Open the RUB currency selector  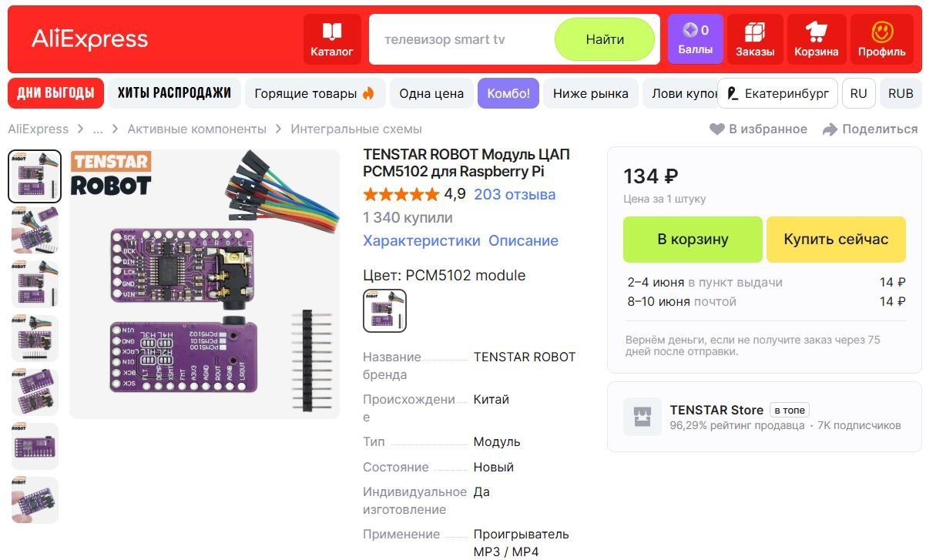(901, 93)
